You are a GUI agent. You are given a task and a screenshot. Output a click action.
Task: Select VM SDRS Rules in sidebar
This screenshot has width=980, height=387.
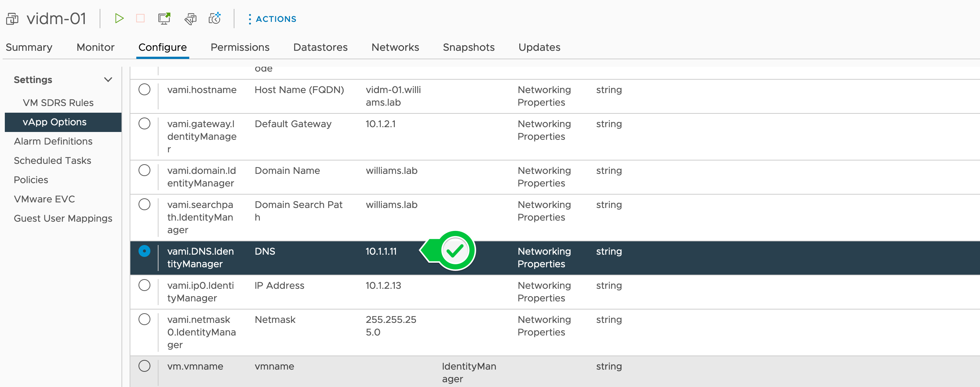point(58,103)
